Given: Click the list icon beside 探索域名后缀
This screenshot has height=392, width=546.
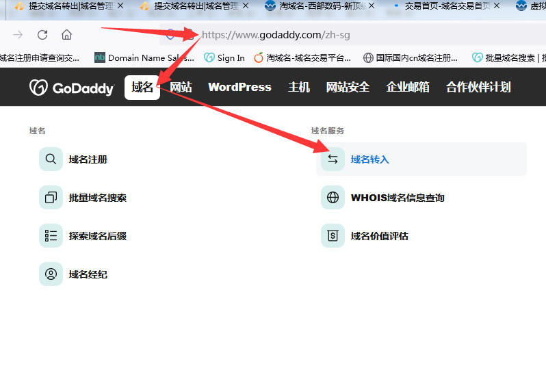Looking at the screenshot, I should 51,236.
